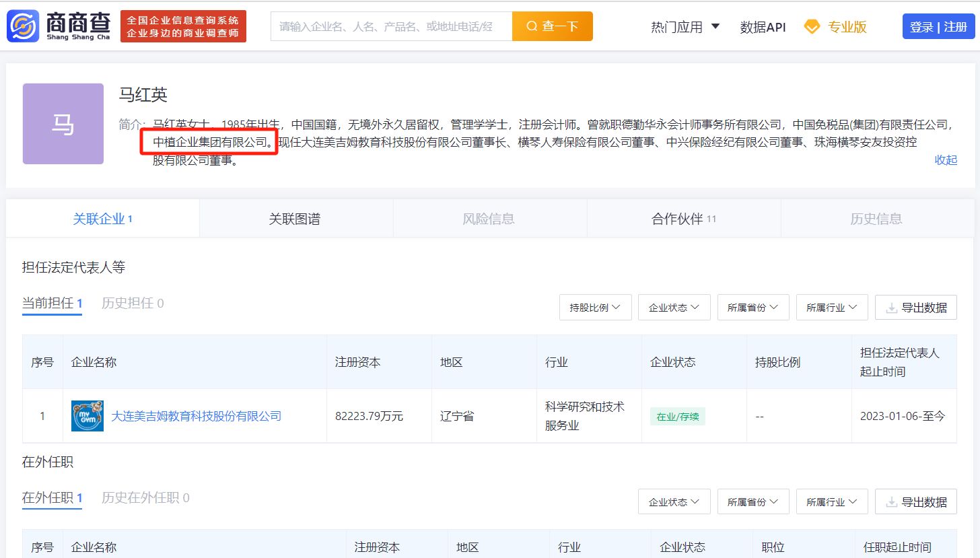Open the 热门应用 dropdown

(685, 27)
